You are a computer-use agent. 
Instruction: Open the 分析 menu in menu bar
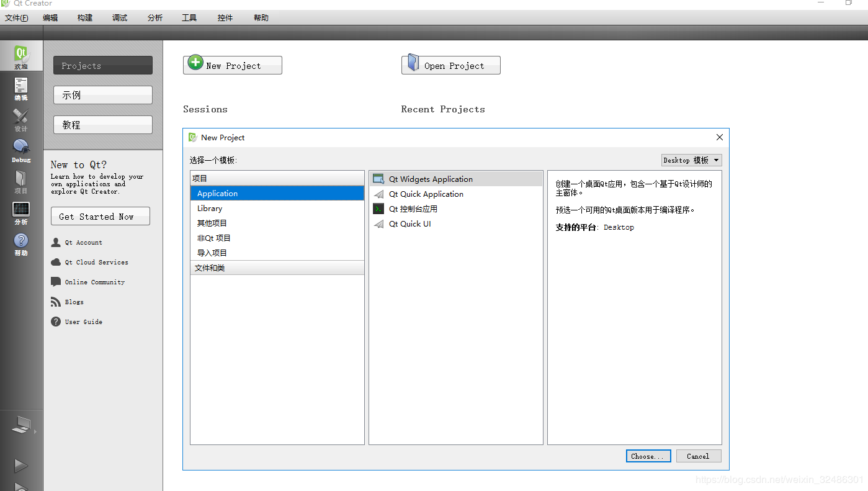point(155,18)
